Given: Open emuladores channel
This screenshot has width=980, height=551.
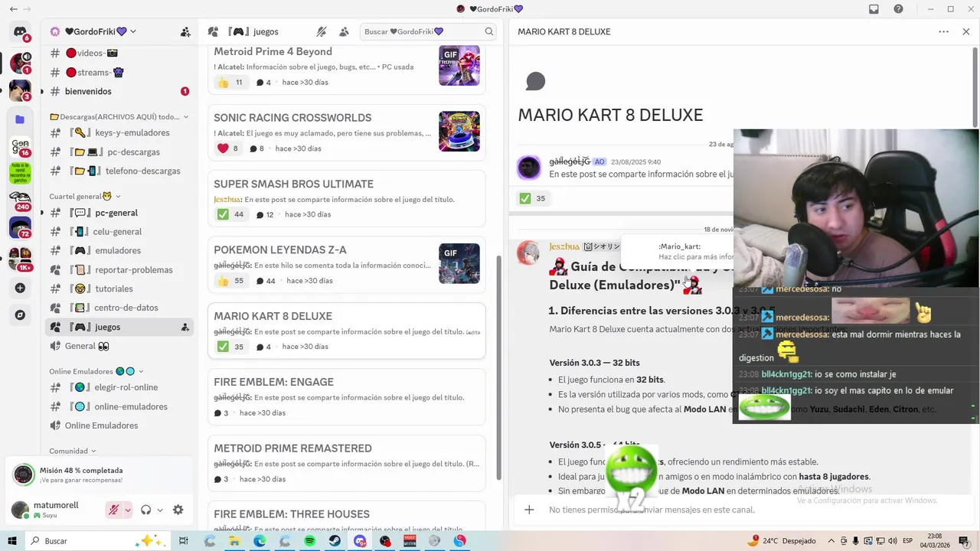Looking at the screenshot, I should point(119,250).
